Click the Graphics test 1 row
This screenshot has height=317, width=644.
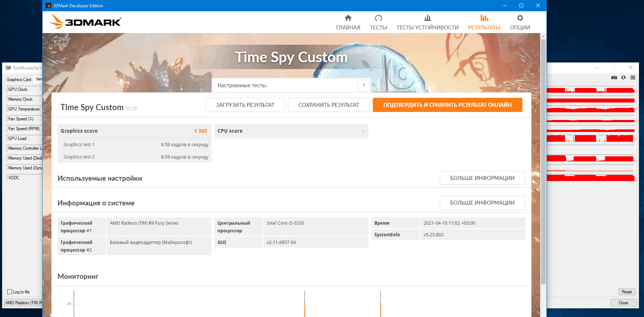pyautogui.click(x=134, y=144)
